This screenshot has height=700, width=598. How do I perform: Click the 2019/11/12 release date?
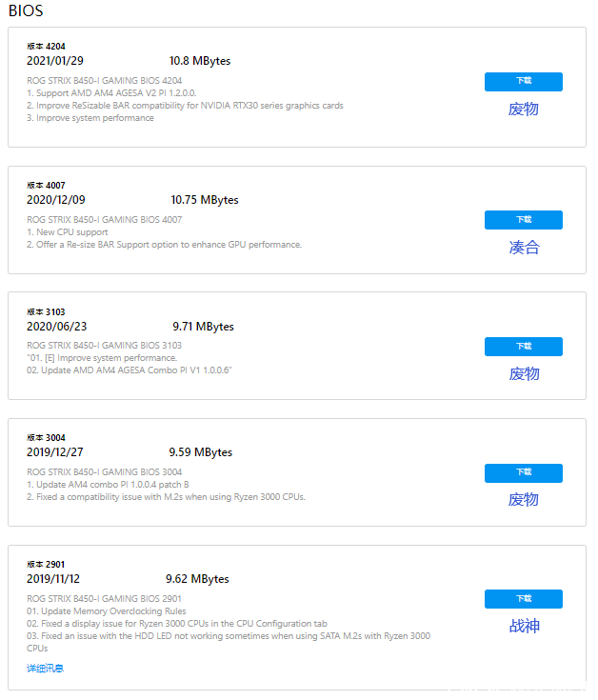[x=53, y=579]
